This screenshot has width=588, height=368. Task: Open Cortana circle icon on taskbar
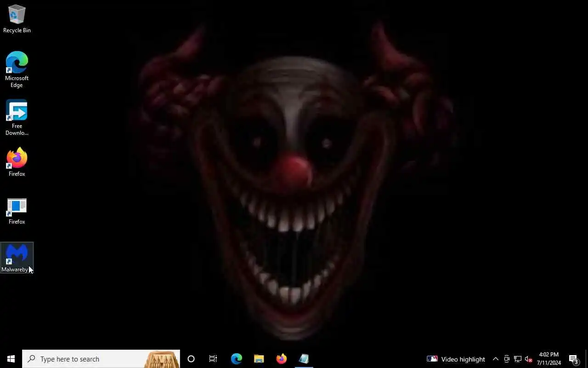pos(191,359)
